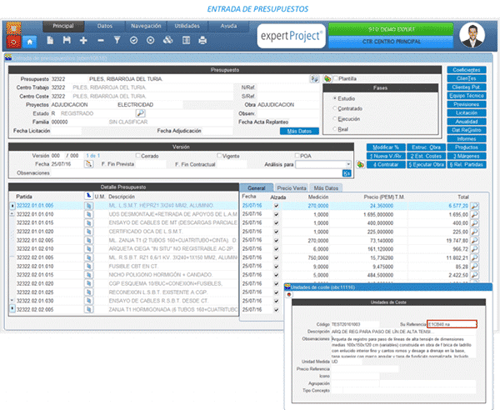Click the Más Datos button in Presupuesto
This screenshot has width=500, height=410.
[x=299, y=131]
